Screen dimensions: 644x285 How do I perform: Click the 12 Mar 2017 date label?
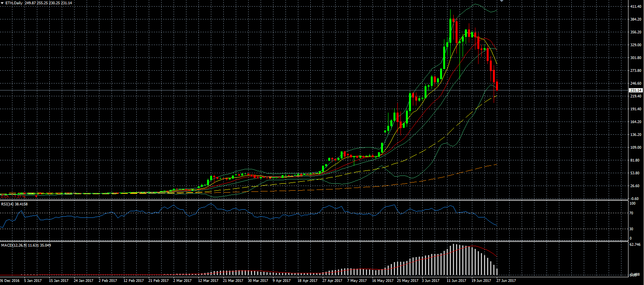tap(208, 281)
